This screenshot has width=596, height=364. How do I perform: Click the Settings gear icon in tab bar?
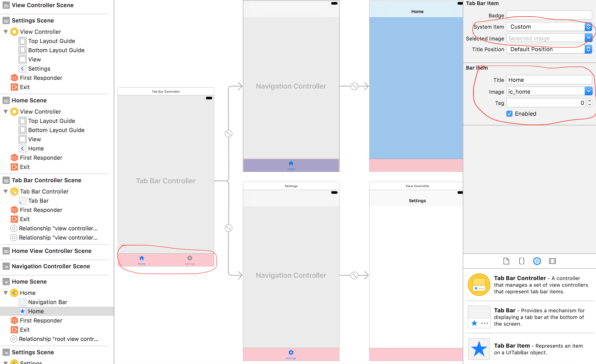click(190, 258)
